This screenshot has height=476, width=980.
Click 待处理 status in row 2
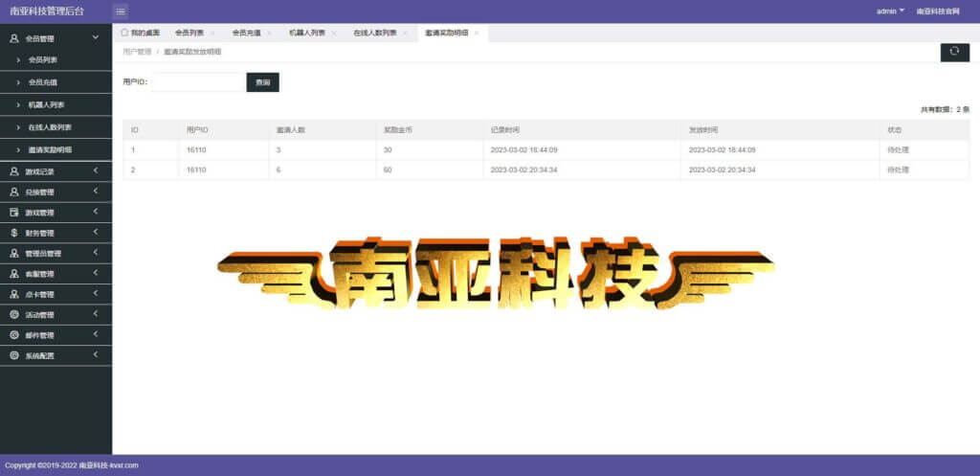[x=898, y=170]
